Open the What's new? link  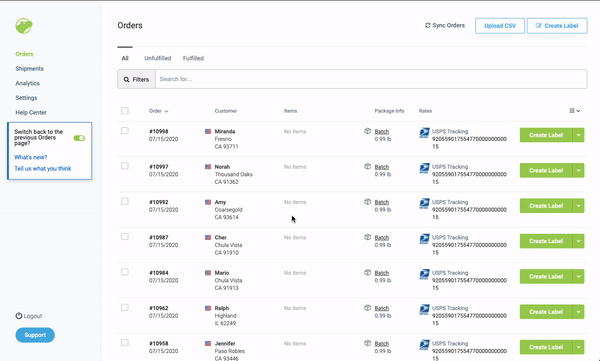click(x=31, y=157)
